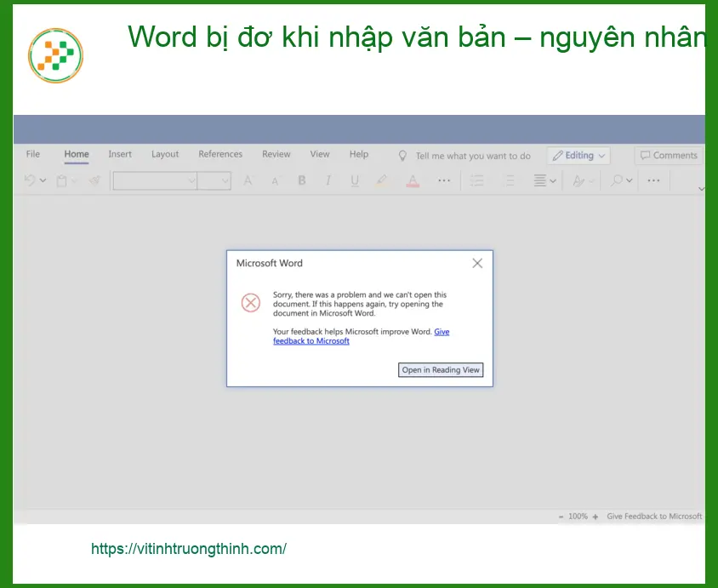
Task: Apply the text highlight color
Action: (x=381, y=181)
